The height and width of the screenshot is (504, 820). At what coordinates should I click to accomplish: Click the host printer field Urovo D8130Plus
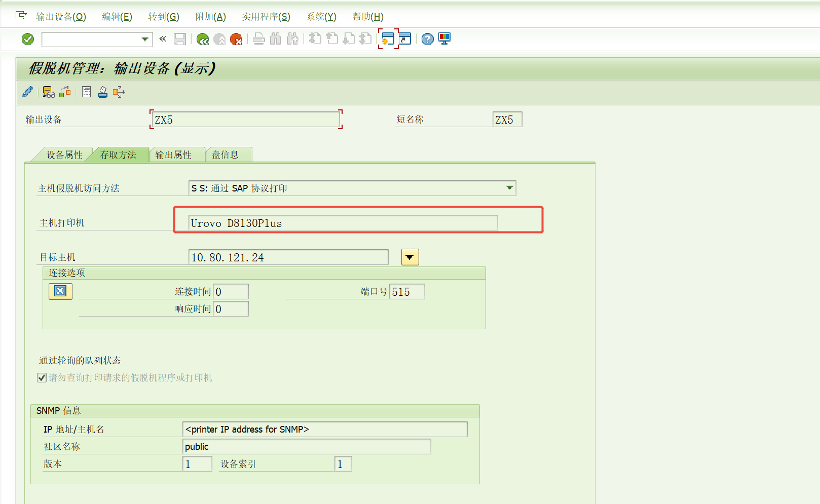[343, 223]
